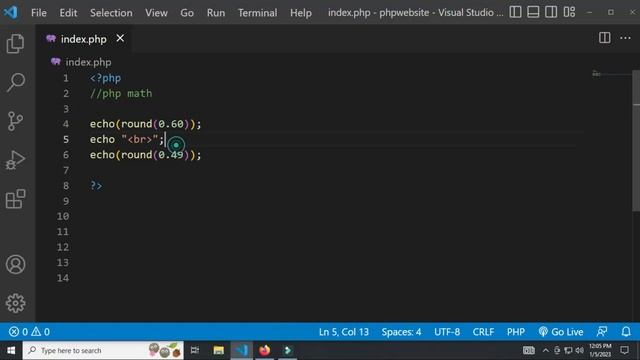Click the "<br>" string on line 5

140,140
